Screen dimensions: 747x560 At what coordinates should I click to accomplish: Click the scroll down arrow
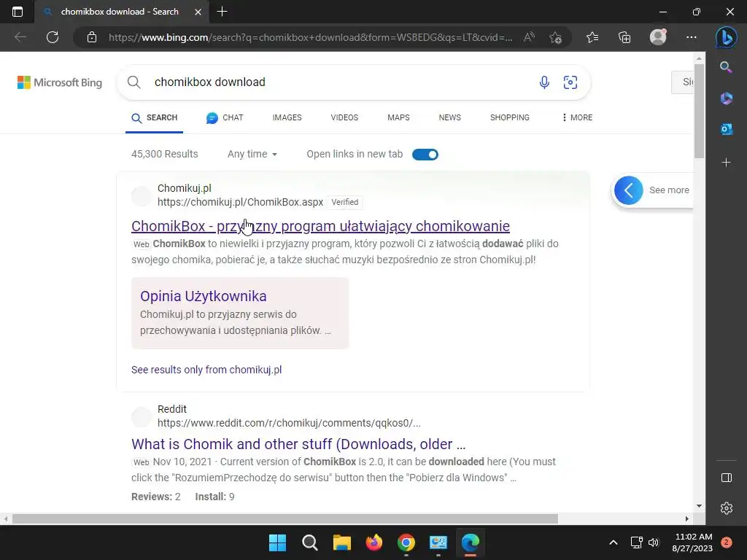699,506
